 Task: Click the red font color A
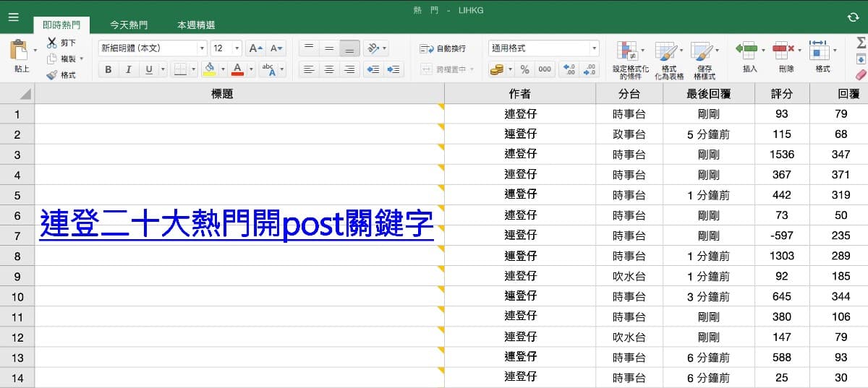[237, 69]
